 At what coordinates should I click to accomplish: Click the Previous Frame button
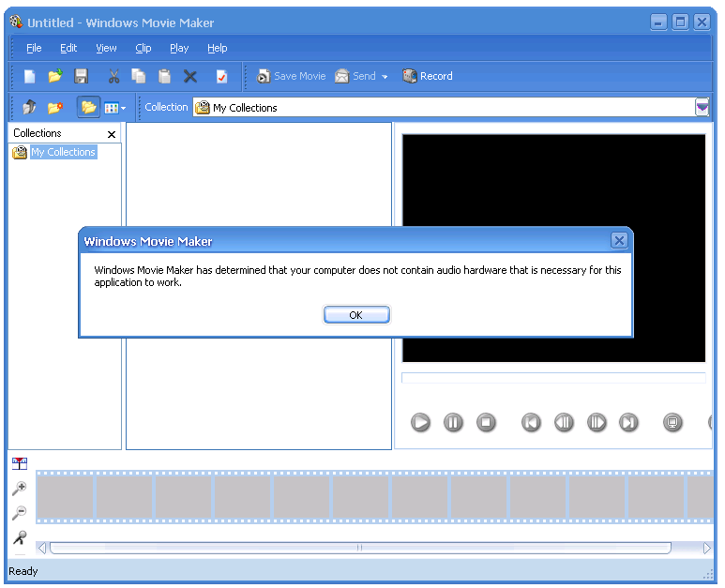point(564,422)
